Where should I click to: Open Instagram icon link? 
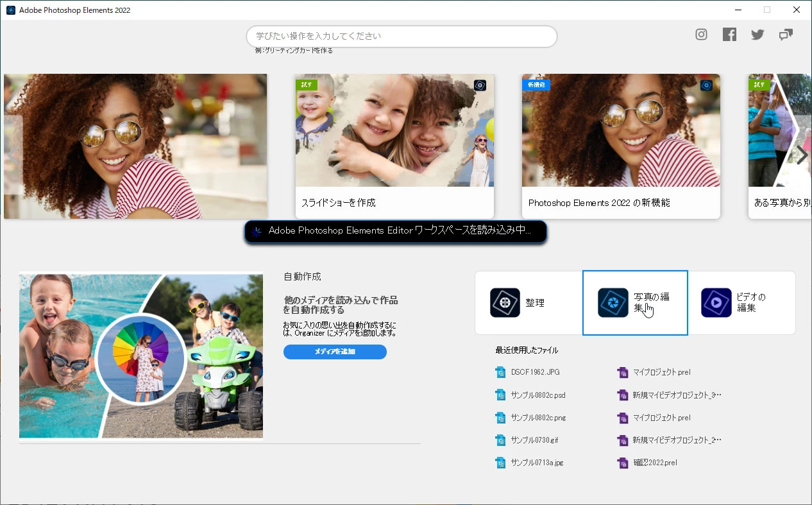coord(701,35)
